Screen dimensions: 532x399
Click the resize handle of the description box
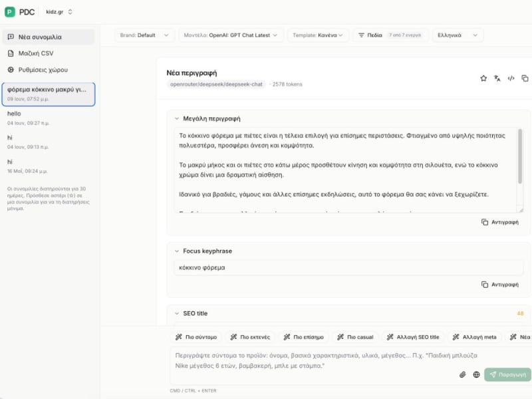[521, 210]
